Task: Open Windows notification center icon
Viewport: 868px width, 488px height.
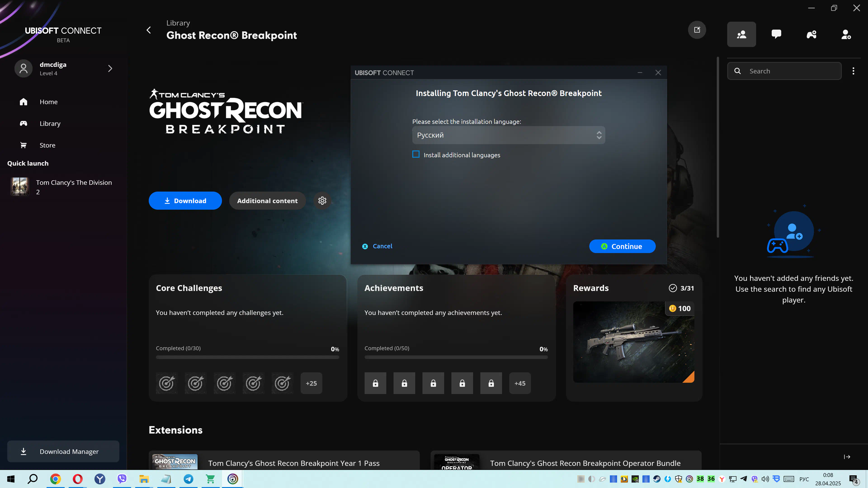Action: tap(854, 479)
